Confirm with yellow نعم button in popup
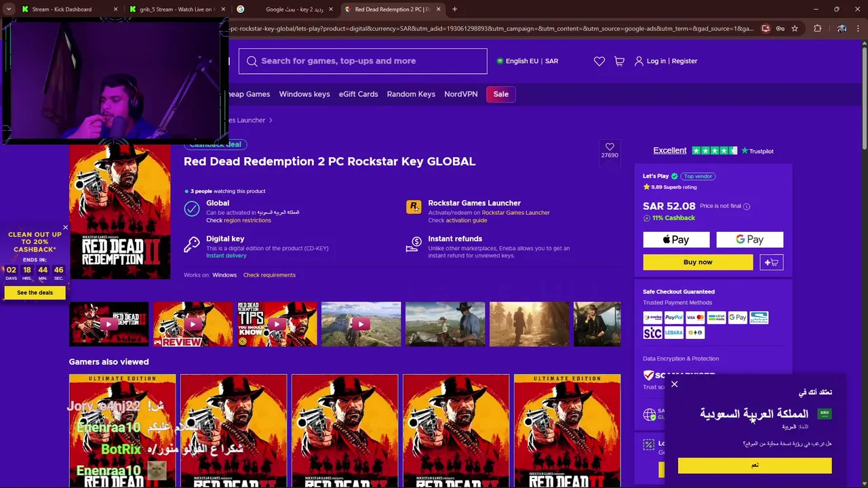Screen dimensions: 868x488 click(755, 465)
